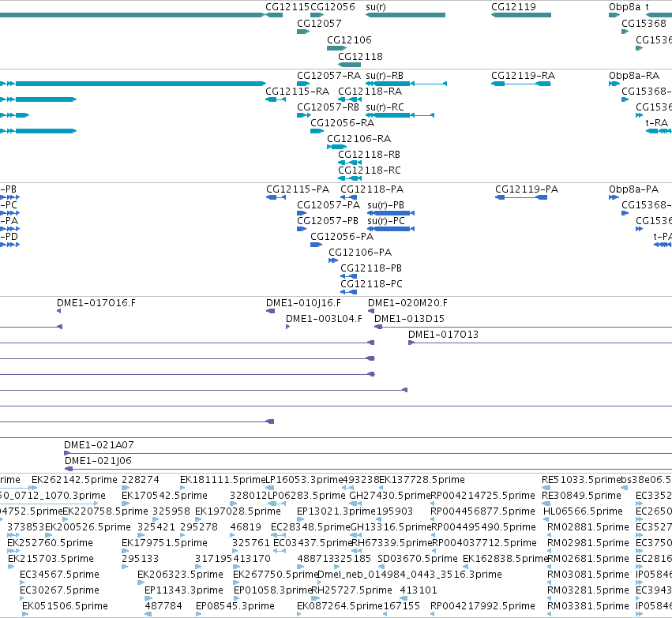The image size is (672, 618).
Task: Select the CG12118 gene bar glyph
Action: coord(349,65)
